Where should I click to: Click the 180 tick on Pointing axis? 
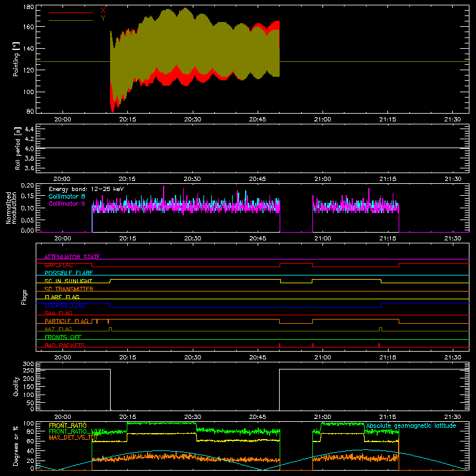click(x=29, y=7)
